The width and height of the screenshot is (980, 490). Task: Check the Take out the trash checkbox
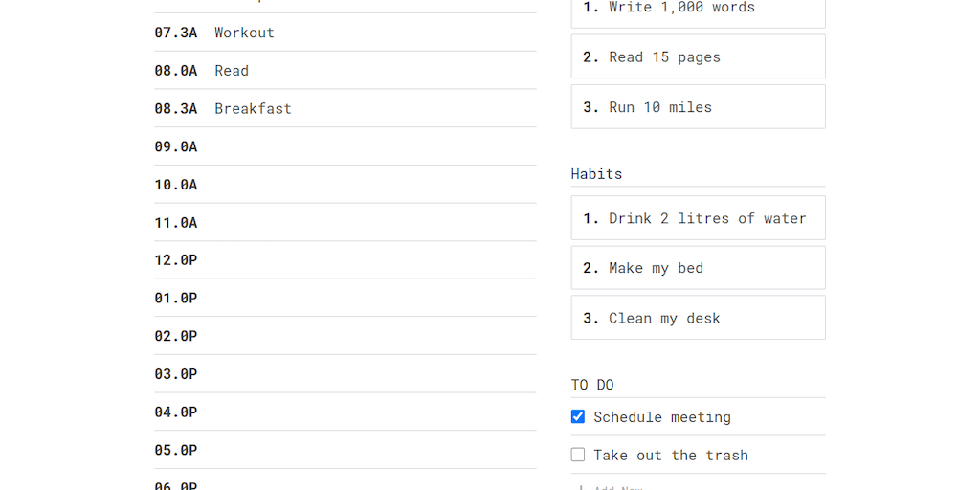coord(578,455)
